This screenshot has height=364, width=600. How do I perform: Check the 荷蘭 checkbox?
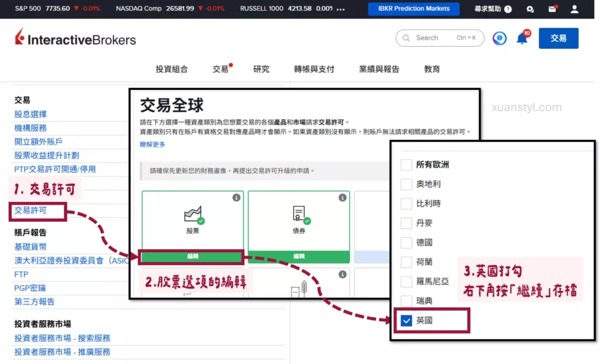click(x=406, y=262)
